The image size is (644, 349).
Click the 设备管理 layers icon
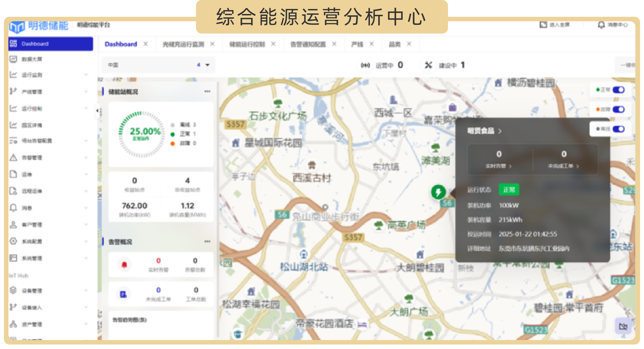tap(13, 290)
